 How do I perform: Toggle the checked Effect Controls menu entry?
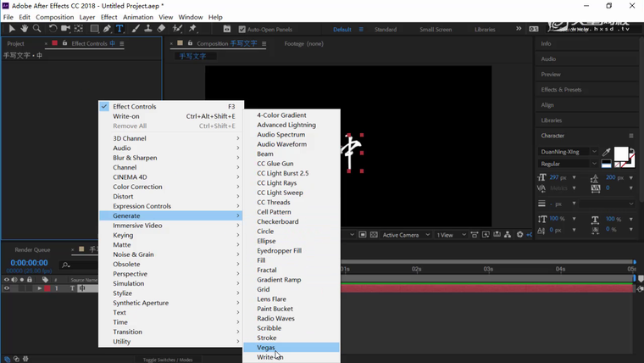[x=135, y=107]
